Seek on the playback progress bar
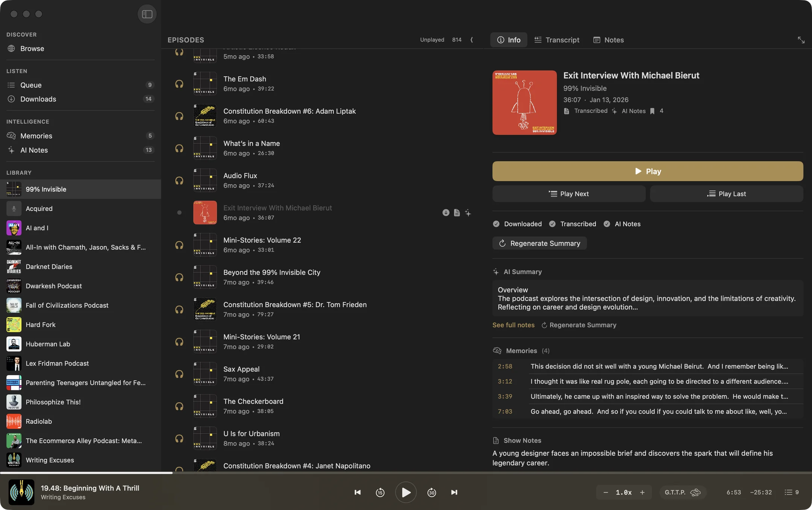The image size is (812, 510). click(x=406, y=473)
